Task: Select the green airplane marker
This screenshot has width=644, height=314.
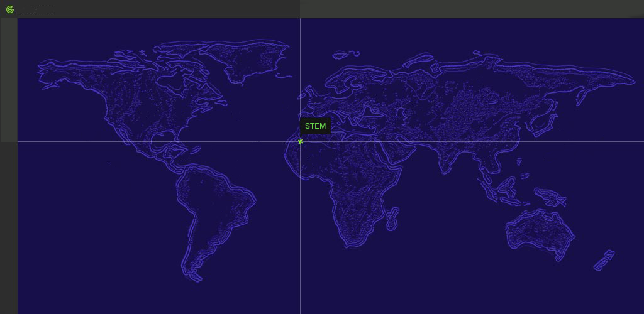Action: click(x=301, y=141)
